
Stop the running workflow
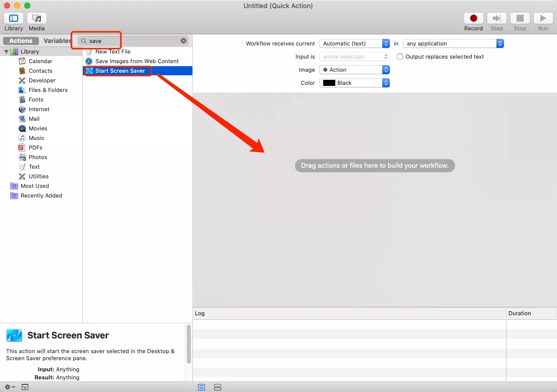[x=520, y=18]
